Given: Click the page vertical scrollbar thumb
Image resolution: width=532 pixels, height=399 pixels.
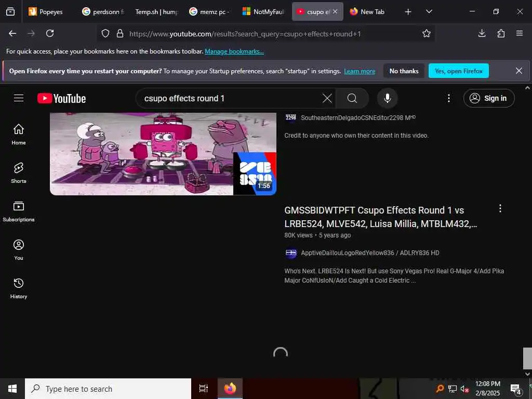Looking at the screenshot, I should [527, 359].
